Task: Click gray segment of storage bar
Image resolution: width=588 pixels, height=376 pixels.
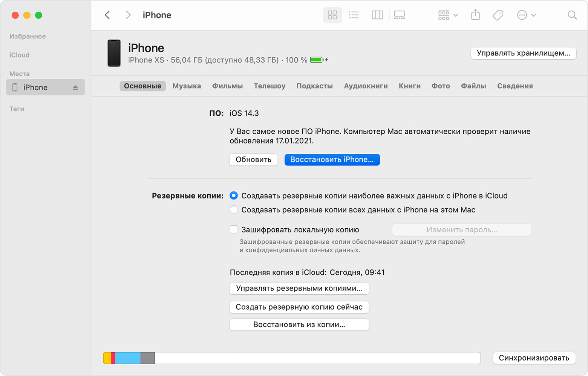Action: coord(148,358)
